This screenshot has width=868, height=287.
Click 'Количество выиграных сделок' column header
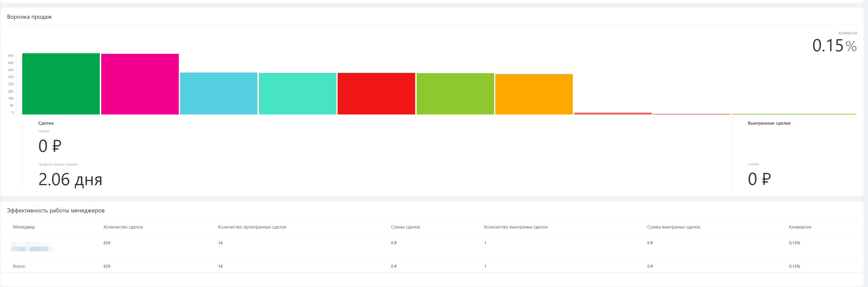(x=516, y=227)
